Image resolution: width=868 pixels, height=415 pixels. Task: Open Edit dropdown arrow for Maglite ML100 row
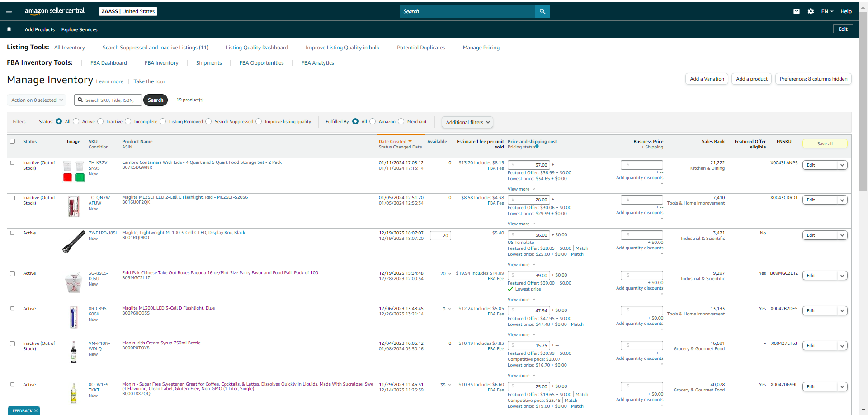point(842,235)
